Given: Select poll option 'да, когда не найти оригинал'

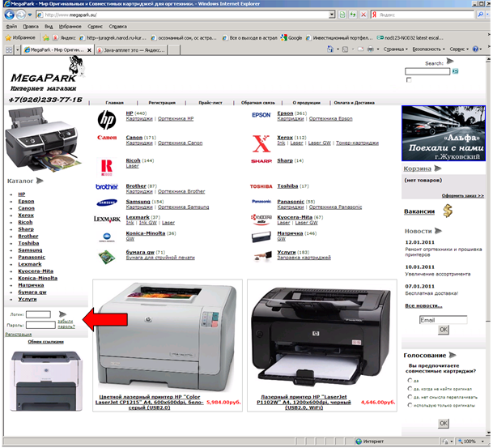Looking at the screenshot, I should (x=410, y=389).
